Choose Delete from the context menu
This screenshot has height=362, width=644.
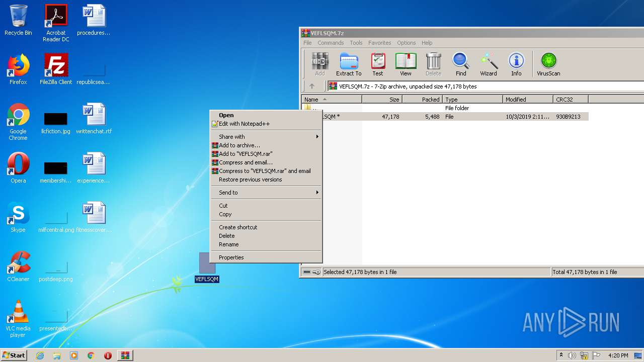pos(266,236)
